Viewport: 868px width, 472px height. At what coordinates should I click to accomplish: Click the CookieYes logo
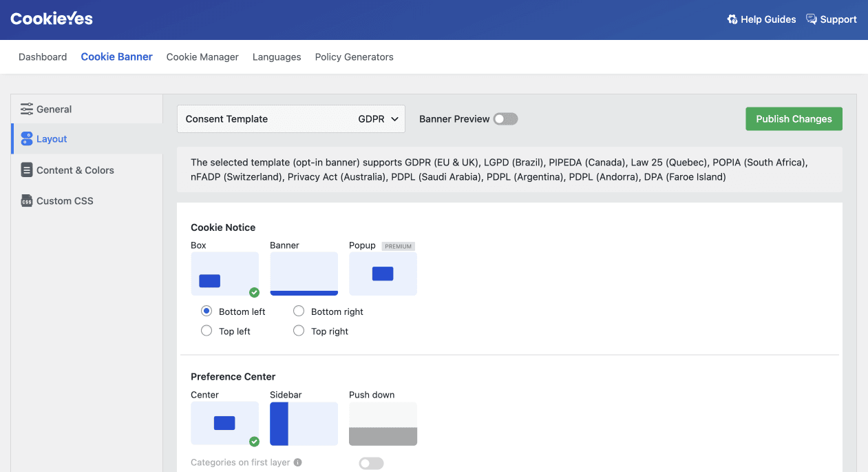52,19
